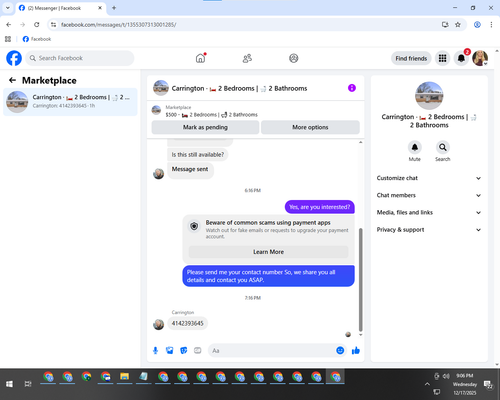
Task: Open the browser apps grid in bookmarks bar
Action: [8, 39]
